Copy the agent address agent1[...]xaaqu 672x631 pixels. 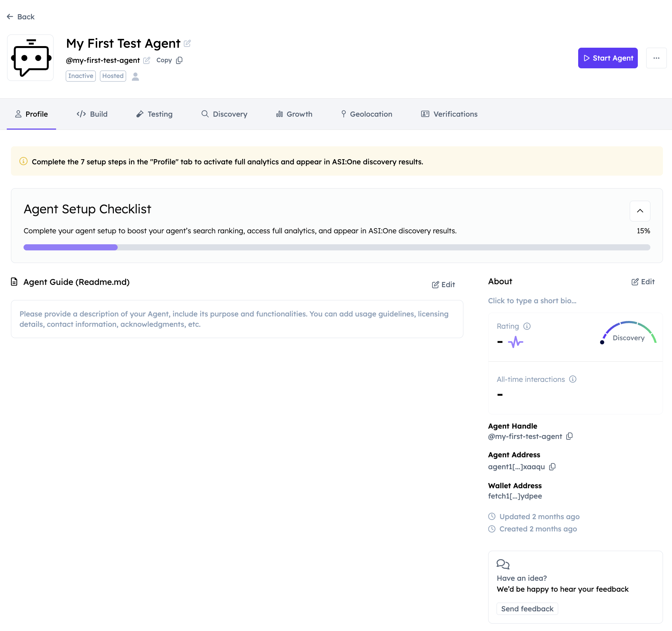(x=552, y=467)
